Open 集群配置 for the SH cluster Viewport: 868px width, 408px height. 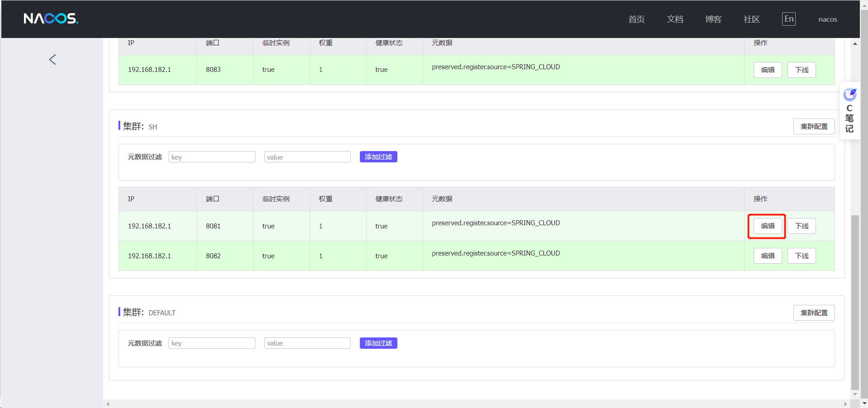click(x=814, y=127)
